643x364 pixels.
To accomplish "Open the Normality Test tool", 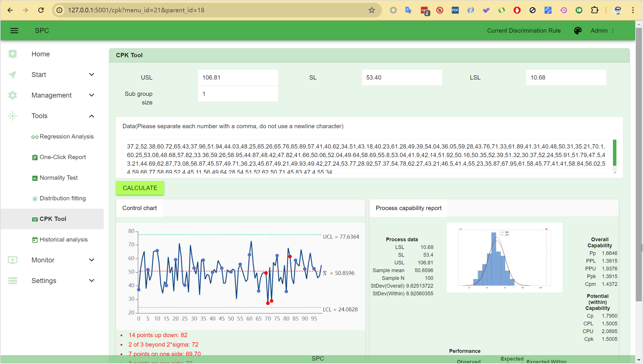I will [x=58, y=177].
